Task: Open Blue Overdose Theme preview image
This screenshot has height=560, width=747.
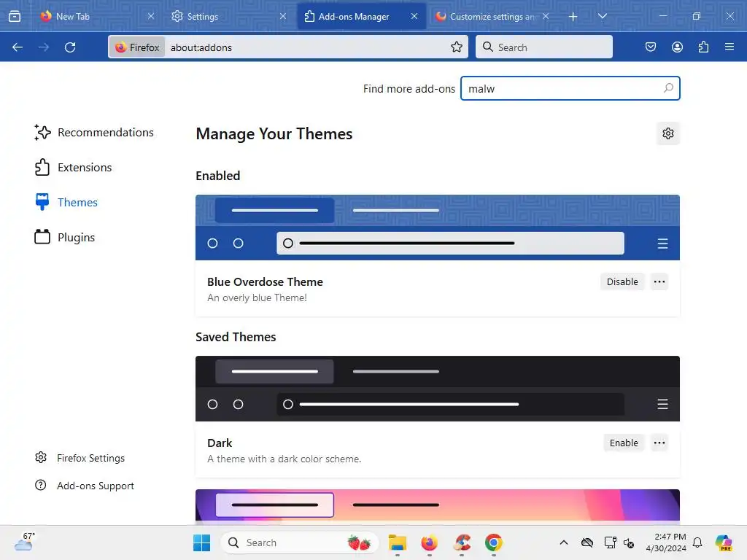Action: [x=438, y=227]
